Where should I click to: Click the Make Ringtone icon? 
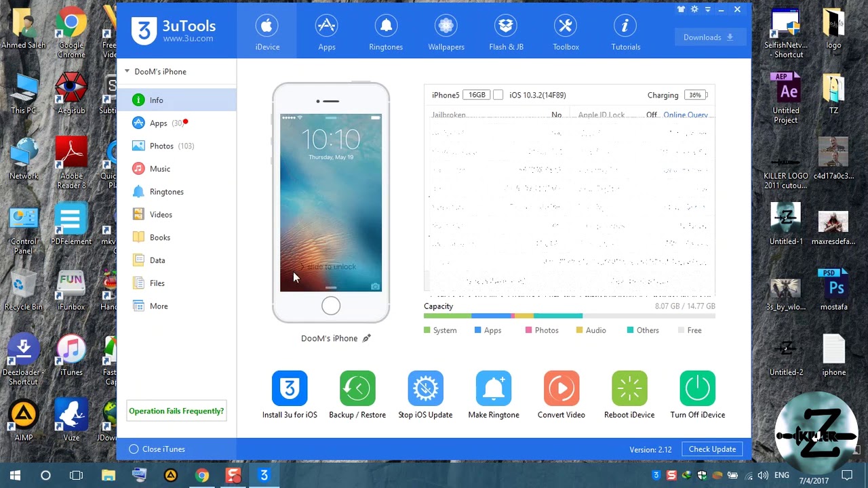[494, 388]
